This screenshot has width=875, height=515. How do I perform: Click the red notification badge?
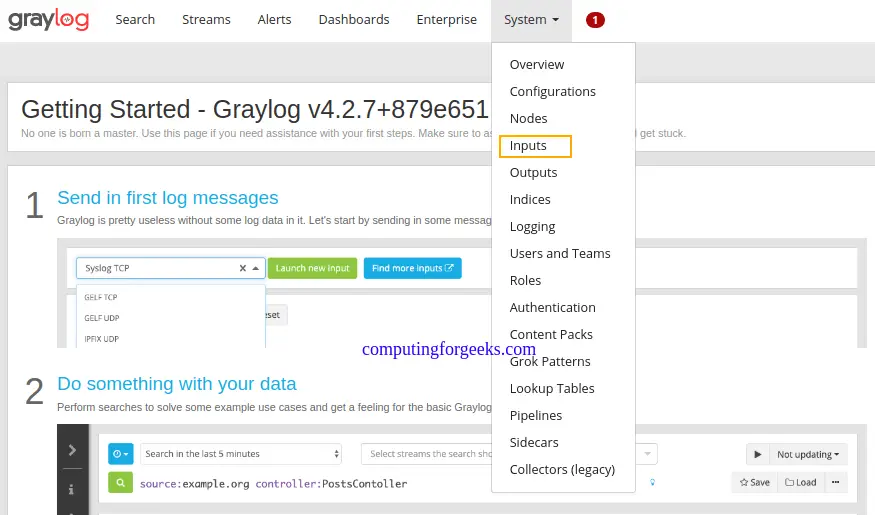click(595, 20)
